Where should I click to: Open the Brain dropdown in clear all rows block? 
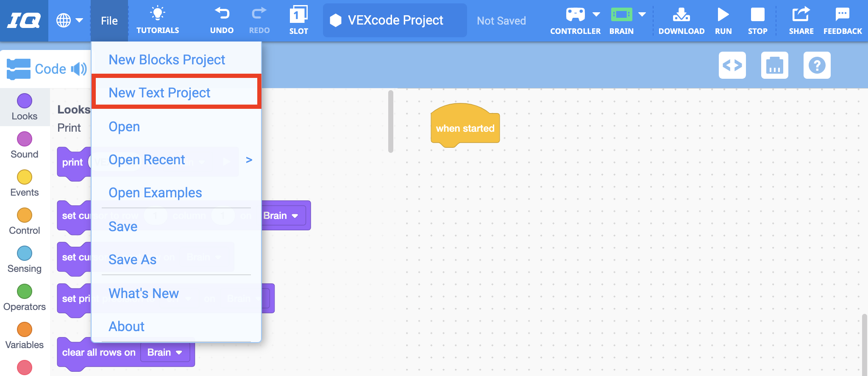(x=164, y=352)
